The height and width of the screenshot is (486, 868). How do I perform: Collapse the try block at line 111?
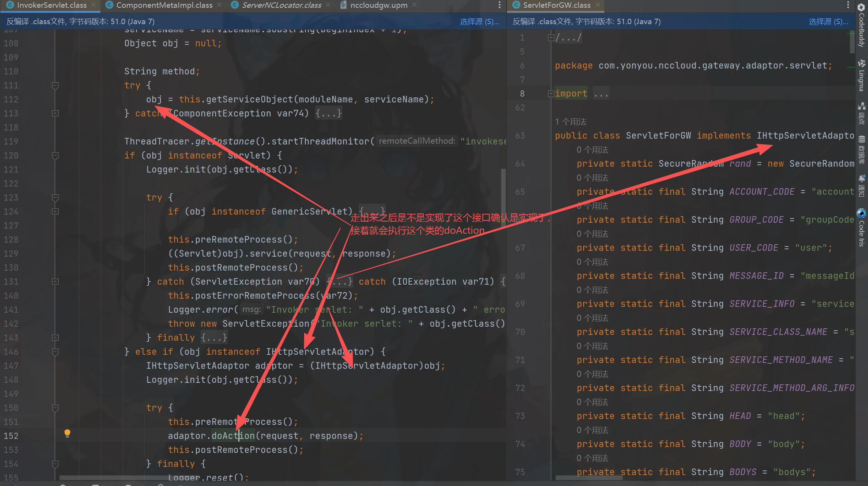pyautogui.click(x=55, y=85)
